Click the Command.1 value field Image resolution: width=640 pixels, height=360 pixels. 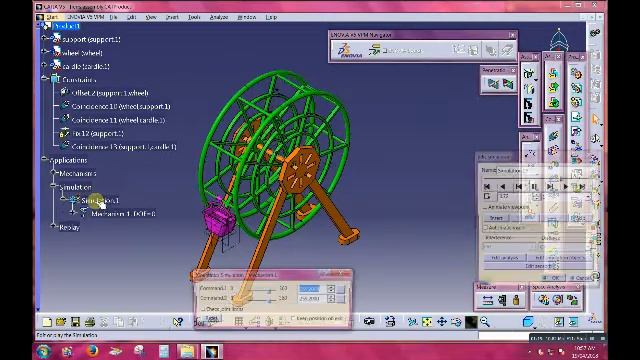pos(312,289)
